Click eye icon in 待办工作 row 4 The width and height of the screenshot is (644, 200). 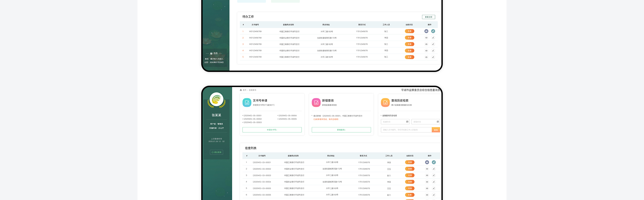426,51
